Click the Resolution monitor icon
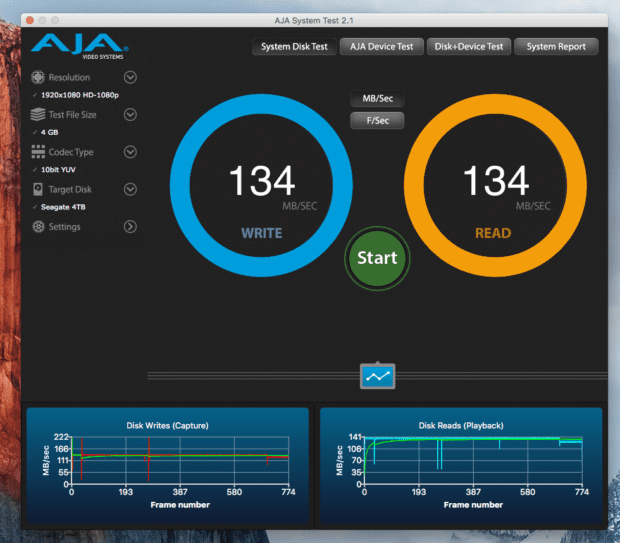 38,77
